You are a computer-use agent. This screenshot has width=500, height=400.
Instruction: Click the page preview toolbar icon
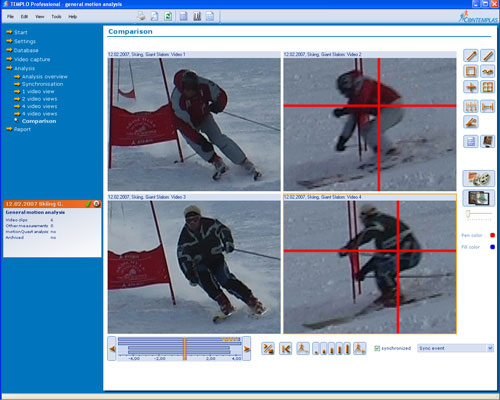point(154,16)
